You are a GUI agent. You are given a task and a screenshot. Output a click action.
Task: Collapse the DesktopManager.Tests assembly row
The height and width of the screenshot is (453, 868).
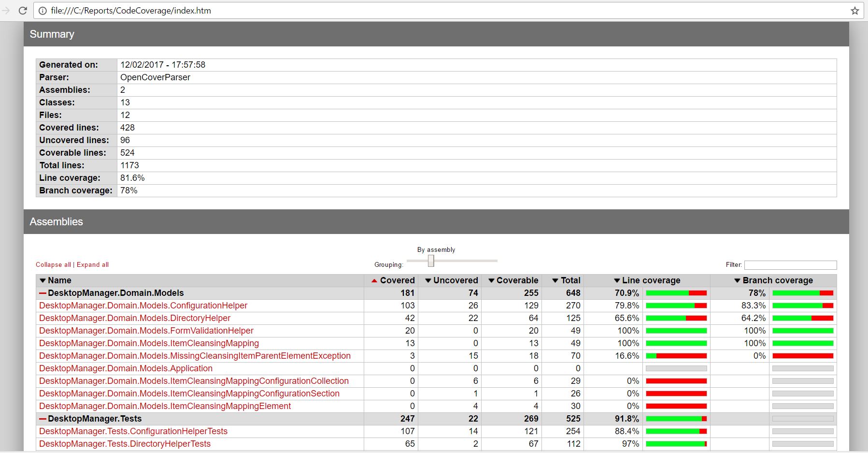point(43,419)
